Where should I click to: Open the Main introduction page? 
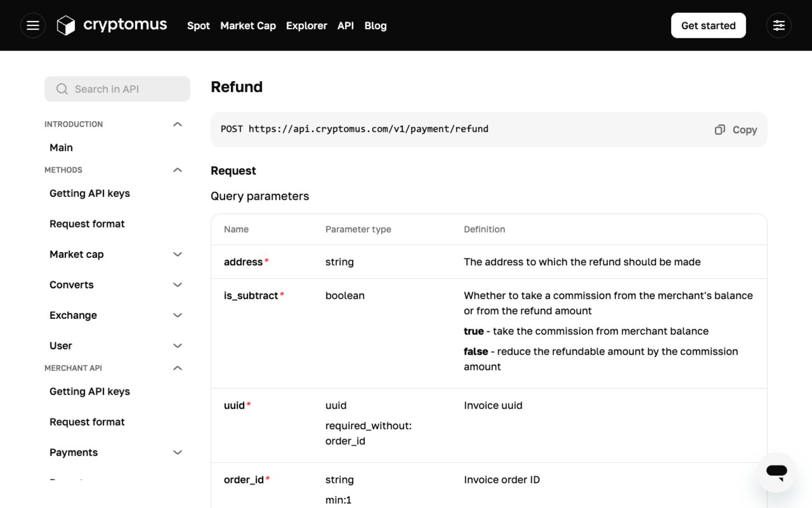tap(61, 147)
